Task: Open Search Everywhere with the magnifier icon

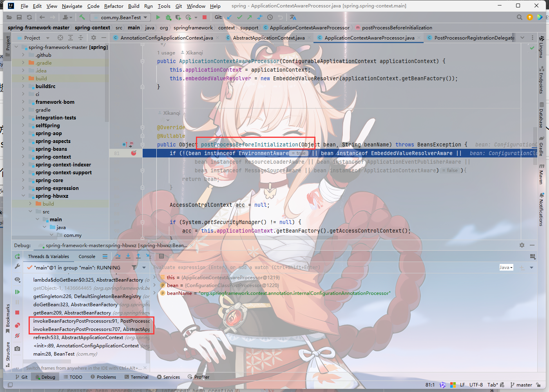Action: pos(520,17)
